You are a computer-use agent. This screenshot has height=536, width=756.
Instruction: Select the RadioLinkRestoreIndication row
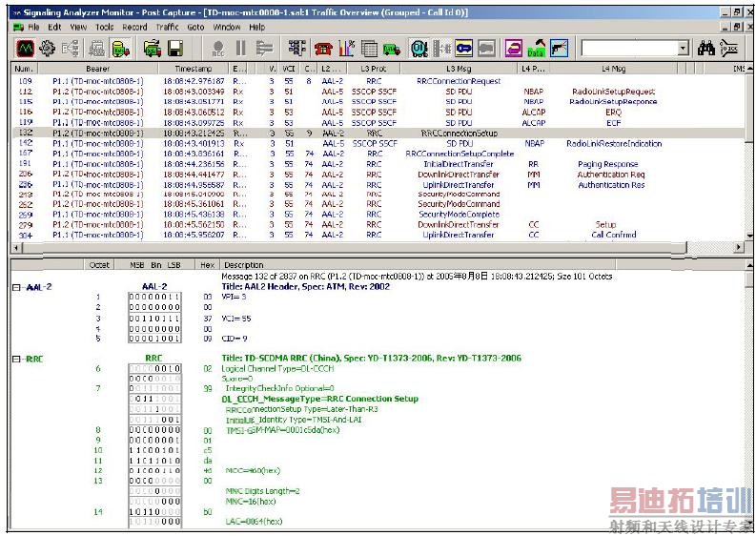tap(378, 143)
